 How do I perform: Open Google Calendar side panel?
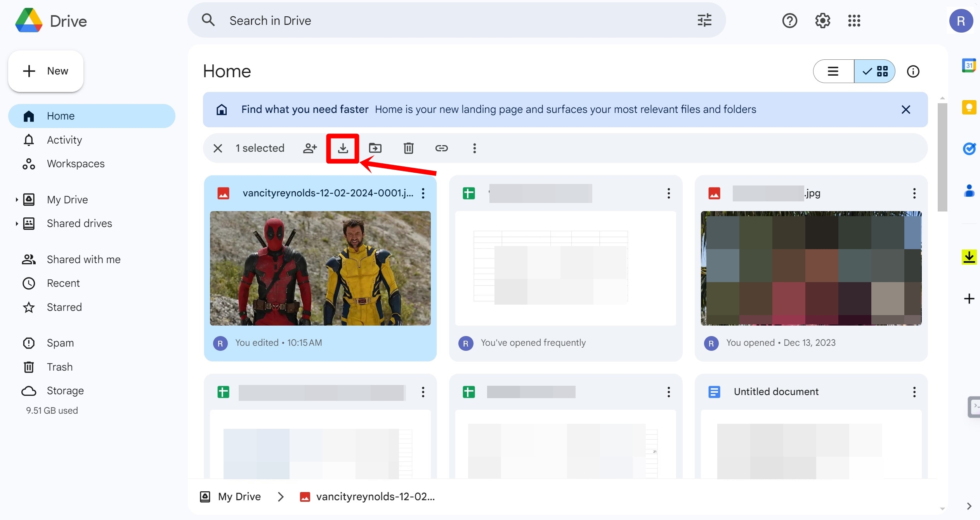[x=969, y=65]
